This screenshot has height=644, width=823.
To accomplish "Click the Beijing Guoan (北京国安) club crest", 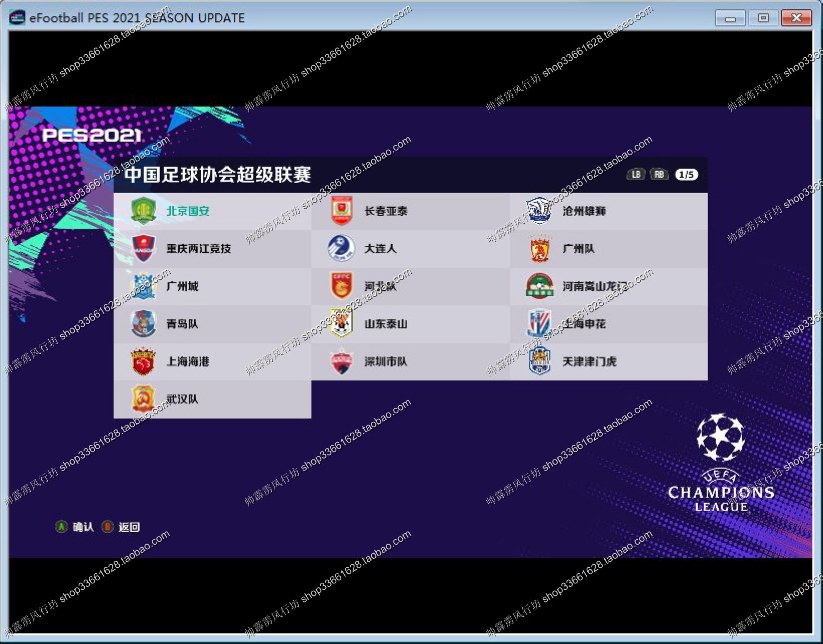I will tap(144, 211).
